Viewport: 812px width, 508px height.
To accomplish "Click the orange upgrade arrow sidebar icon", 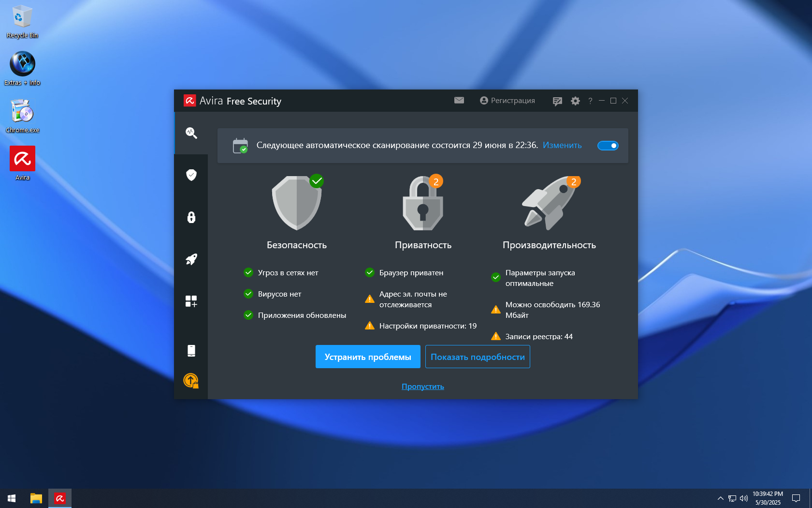I will tap(191, 381).
